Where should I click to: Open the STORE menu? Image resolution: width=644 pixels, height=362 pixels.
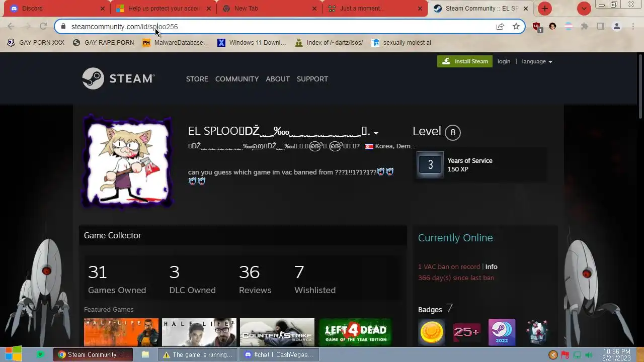[x=197, y=79]
